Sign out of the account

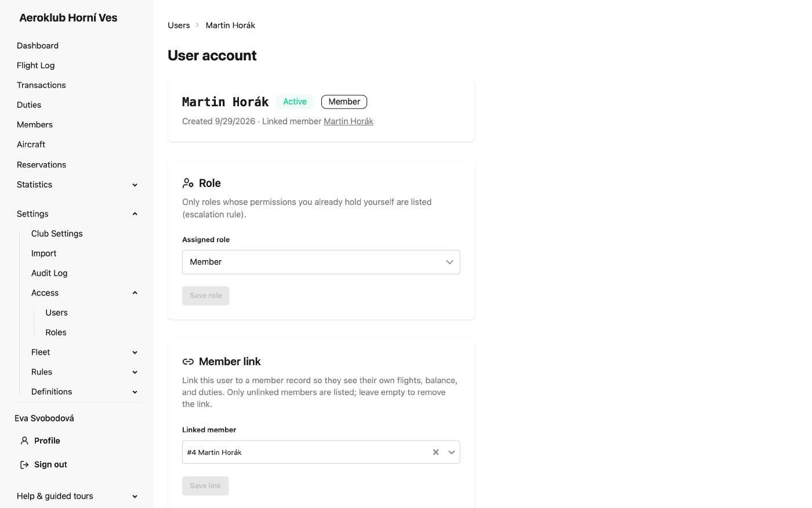click(x=50, y=464)
